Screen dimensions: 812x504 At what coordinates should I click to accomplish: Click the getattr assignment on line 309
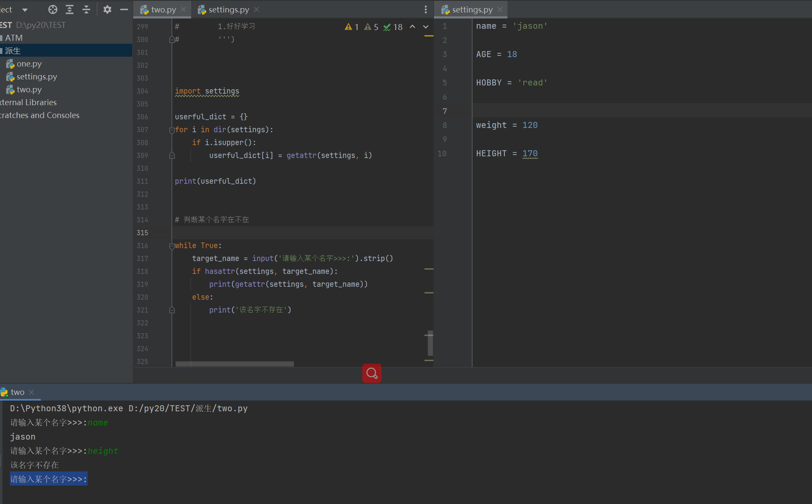(x=290, y=155)
